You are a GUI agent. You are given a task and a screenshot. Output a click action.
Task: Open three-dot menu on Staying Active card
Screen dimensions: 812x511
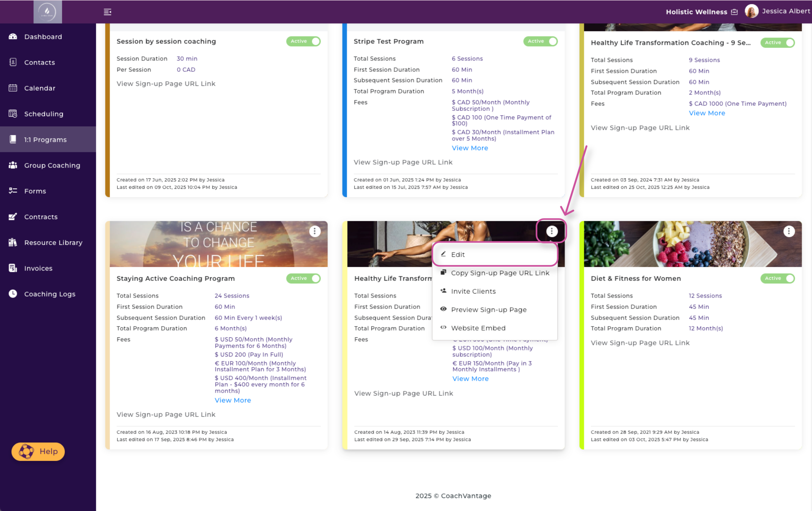315,231
